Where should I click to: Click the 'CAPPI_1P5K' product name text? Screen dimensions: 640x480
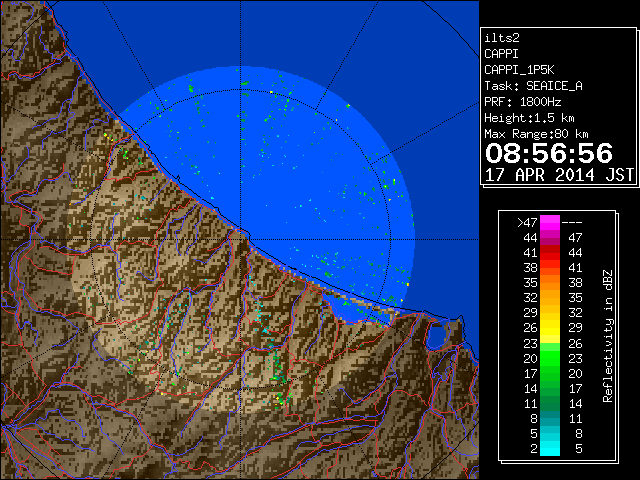click(x=519, y=70)
